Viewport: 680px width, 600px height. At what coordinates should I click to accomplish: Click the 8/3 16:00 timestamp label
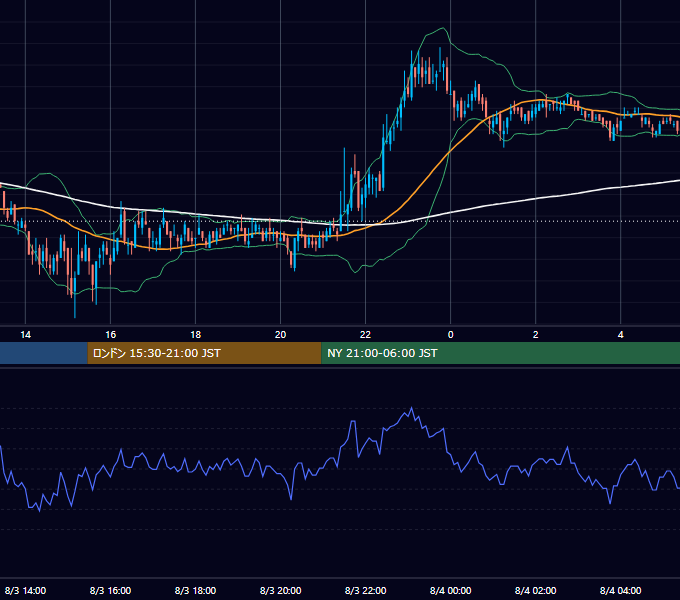pos(111,590)
